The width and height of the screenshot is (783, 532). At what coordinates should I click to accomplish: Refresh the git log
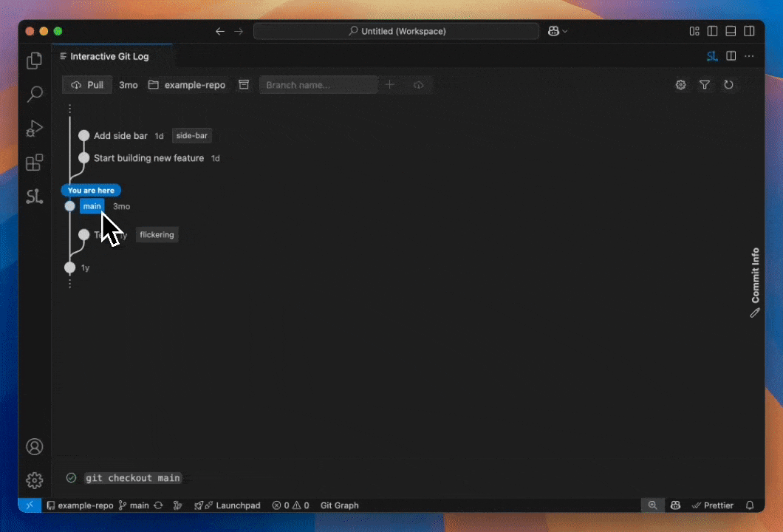point(728,85)
